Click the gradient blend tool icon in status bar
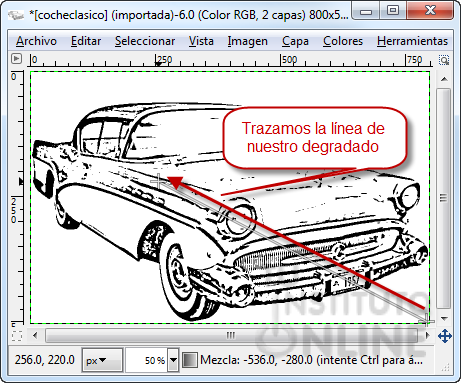Screen dimensions: 461x383 point(190,360)
